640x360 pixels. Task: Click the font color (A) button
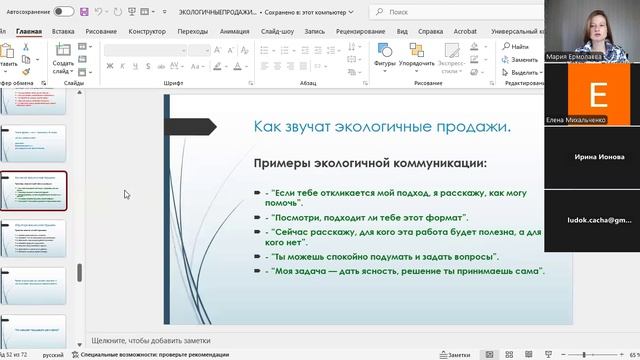[238, 66]
